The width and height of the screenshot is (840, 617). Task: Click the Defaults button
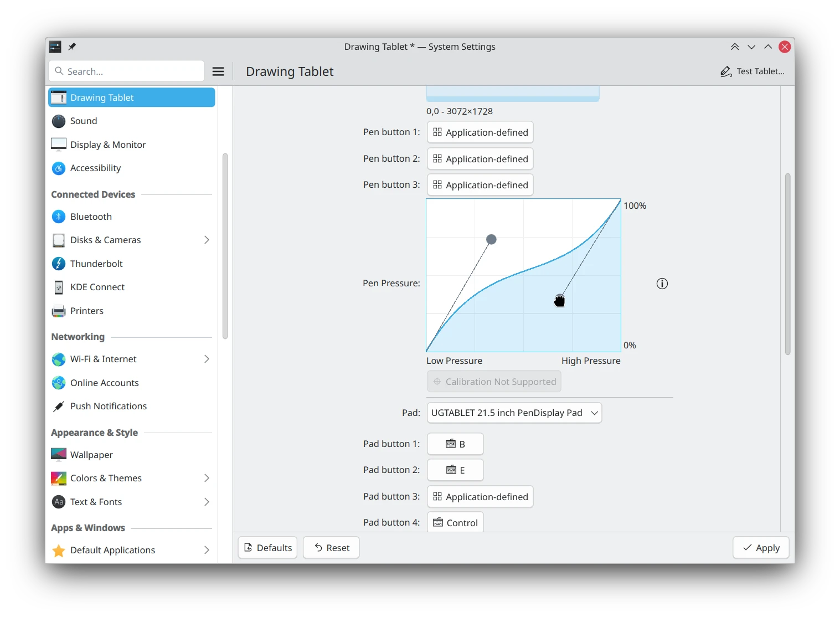(x=267, y=548)
